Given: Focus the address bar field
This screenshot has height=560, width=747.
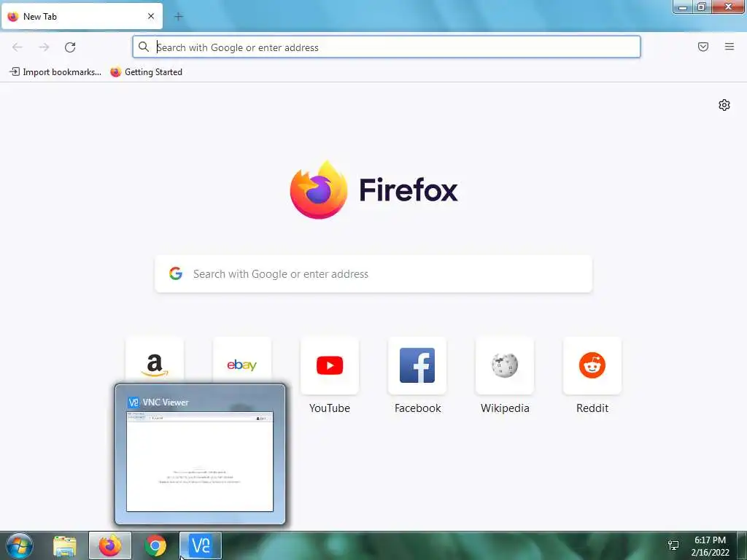Looking at the screenshot, I should (x=387, y=47).
